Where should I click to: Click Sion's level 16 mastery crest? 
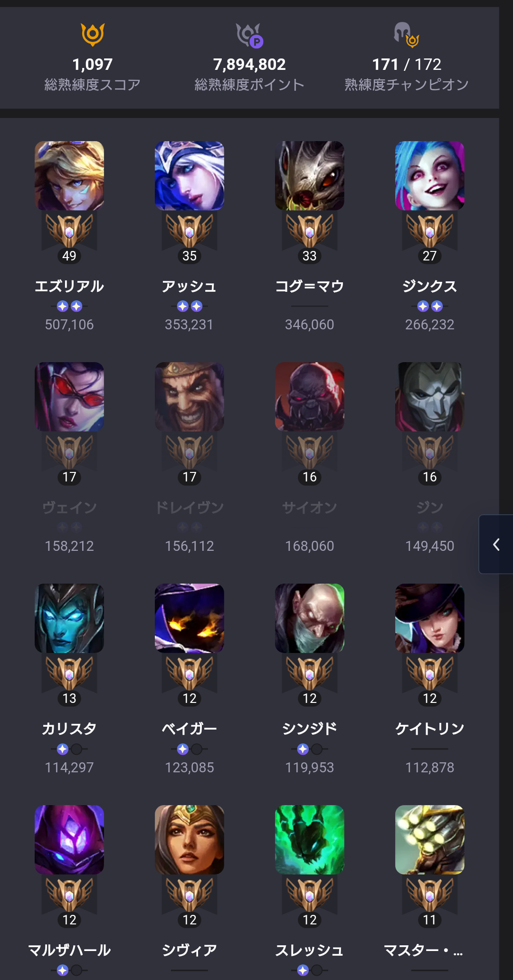[x=310, y=452]
